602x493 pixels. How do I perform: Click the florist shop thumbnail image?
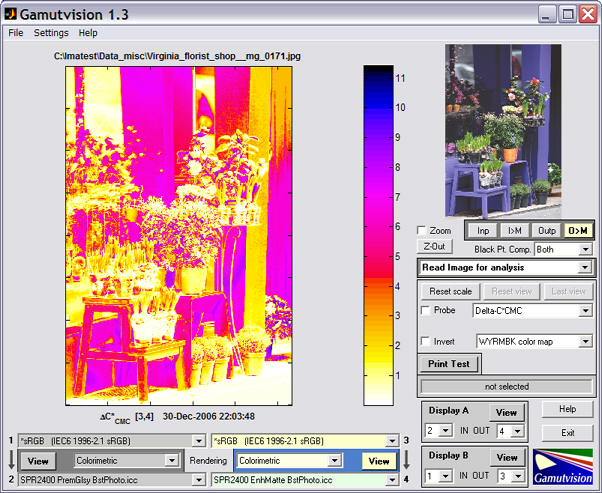(x=503, y=130)
